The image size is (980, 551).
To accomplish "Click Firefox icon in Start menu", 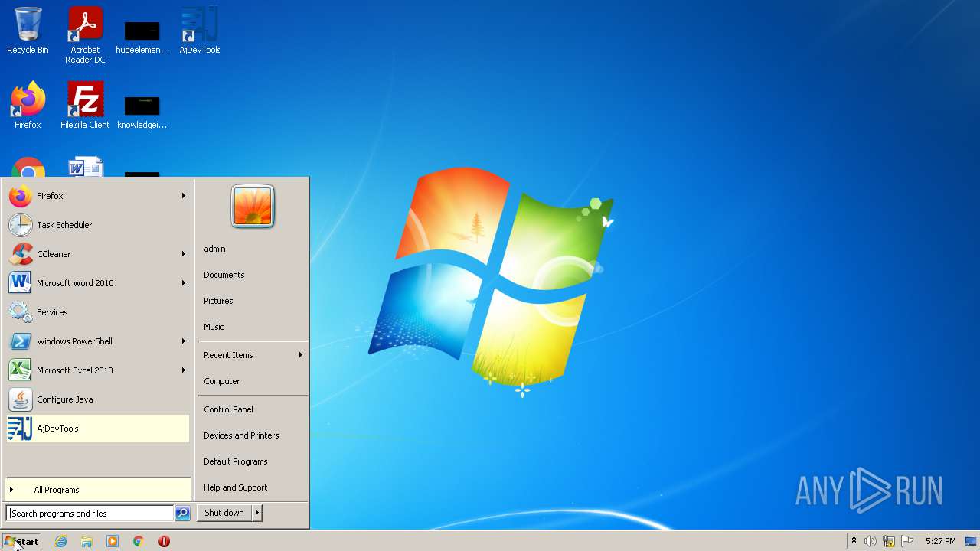I will click(21, 196).
